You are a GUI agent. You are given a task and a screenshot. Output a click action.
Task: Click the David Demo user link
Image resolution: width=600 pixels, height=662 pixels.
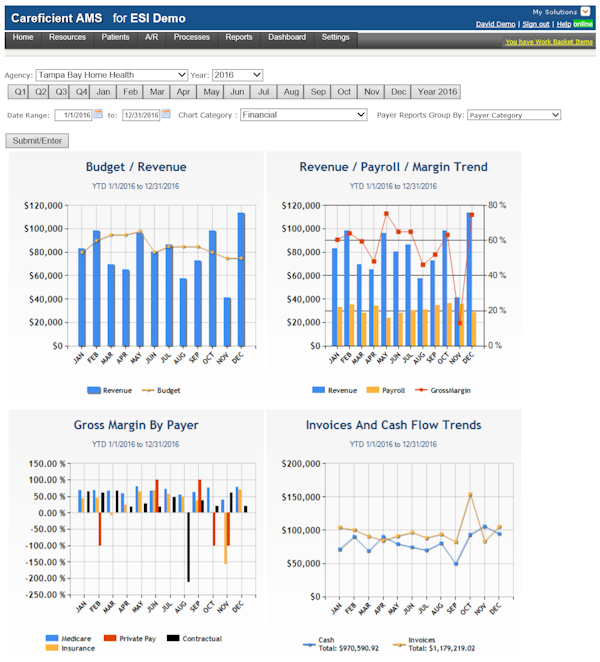(x=495, y=24)
